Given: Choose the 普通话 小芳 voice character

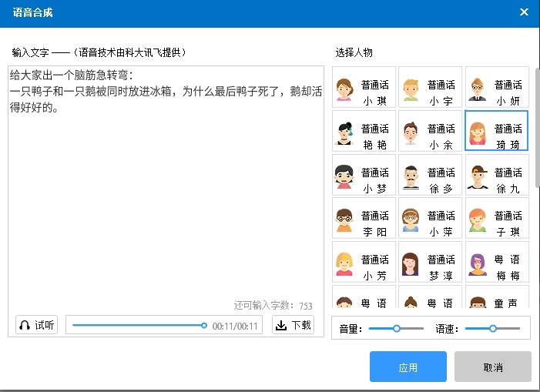Looking at the screenshot, I should click(x=364, y=262).
